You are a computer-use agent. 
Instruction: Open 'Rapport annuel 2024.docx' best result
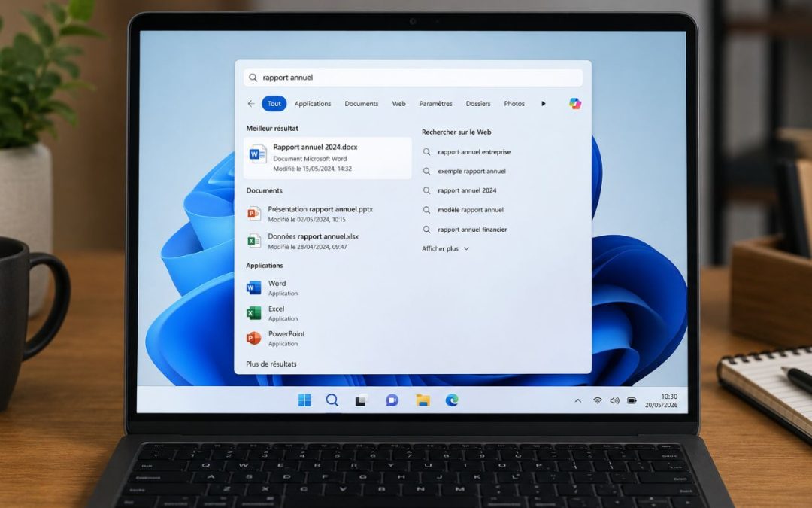pos(327,158)
